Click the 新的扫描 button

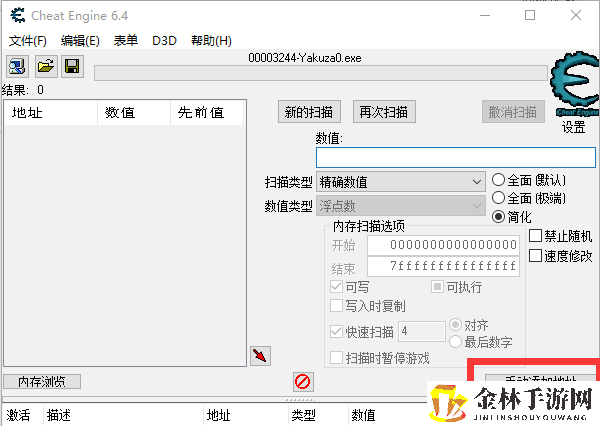click(x=309, y=112)
